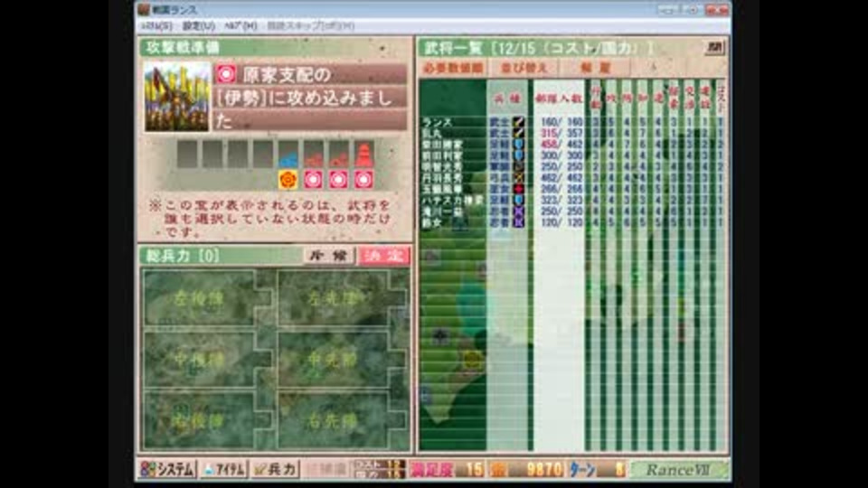
Task: Click the 並び替え button
Action: pos(524,68)
